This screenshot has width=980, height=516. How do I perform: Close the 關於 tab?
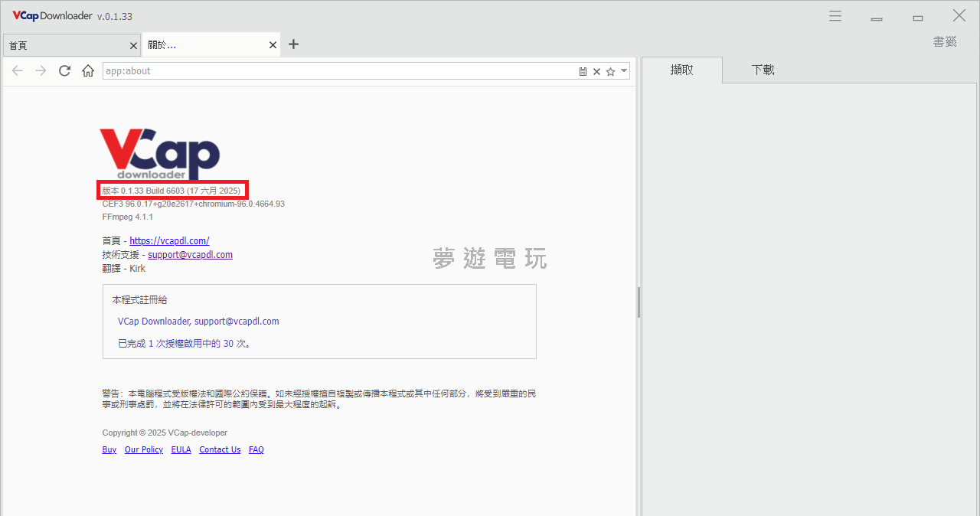tap(273, 46)
